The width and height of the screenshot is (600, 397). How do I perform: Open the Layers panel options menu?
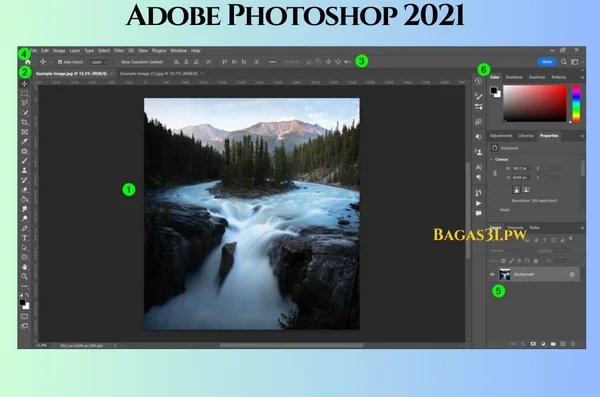[582, 227]
